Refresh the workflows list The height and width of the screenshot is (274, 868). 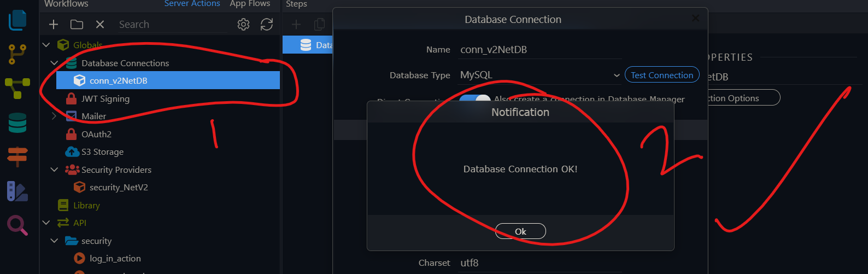click(x=267, y=25)
